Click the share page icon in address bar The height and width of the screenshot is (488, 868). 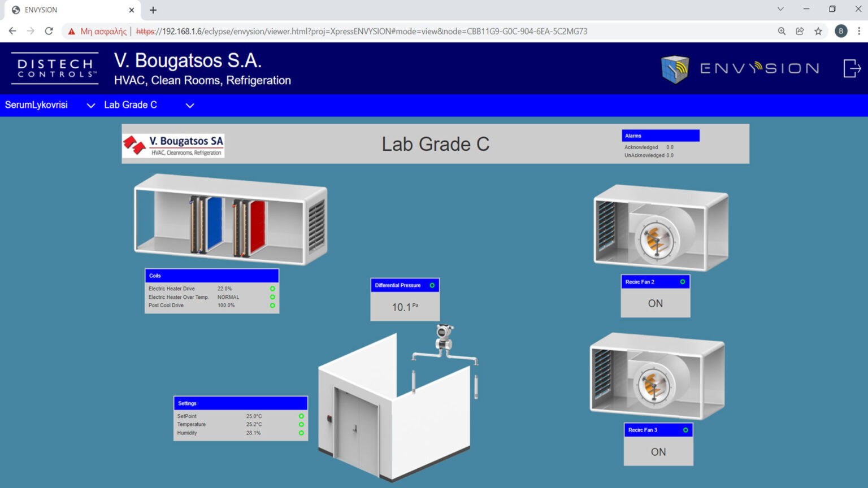[x=800, y=31]
